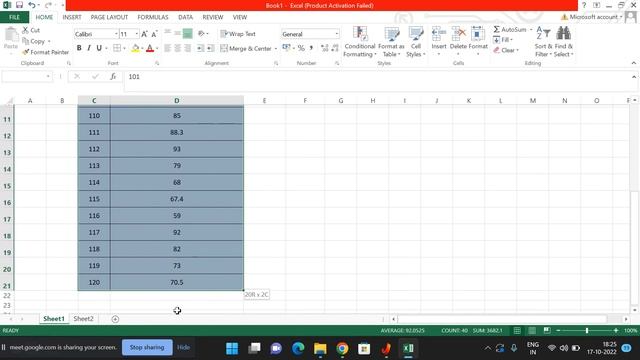Open the font name Calibri dropdown
The width and height of the screenshot is (640, 360).
pos(116,34)
